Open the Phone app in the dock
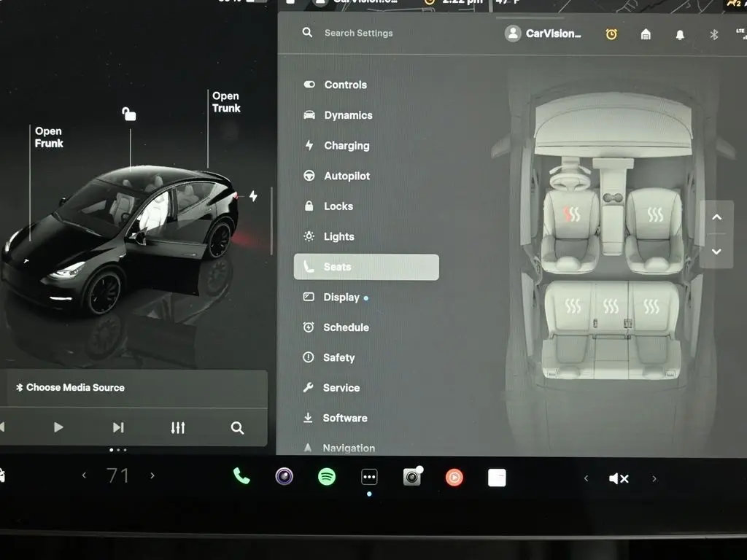 [x=241, y=477]
